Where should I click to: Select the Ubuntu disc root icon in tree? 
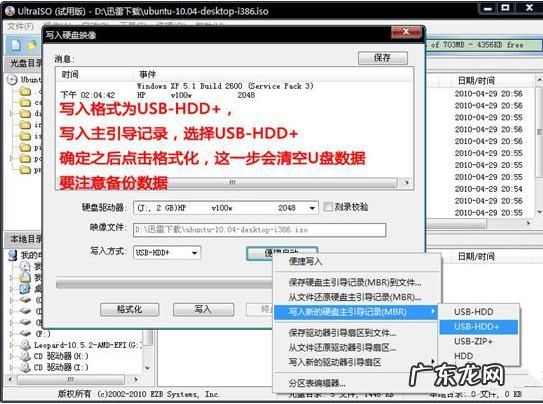point(12,80)
